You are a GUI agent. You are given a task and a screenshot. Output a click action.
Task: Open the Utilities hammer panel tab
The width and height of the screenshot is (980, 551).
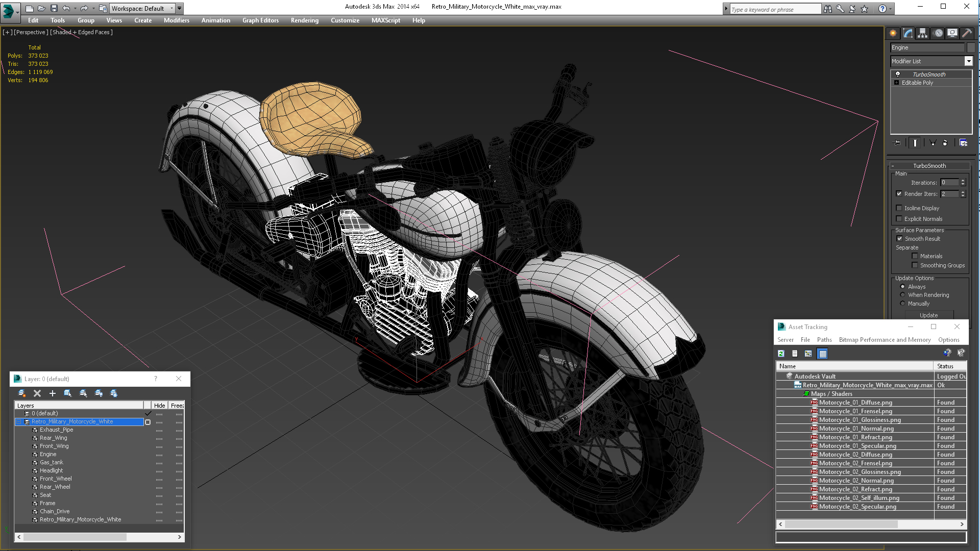pyautogui.click(x=967, y=33)
